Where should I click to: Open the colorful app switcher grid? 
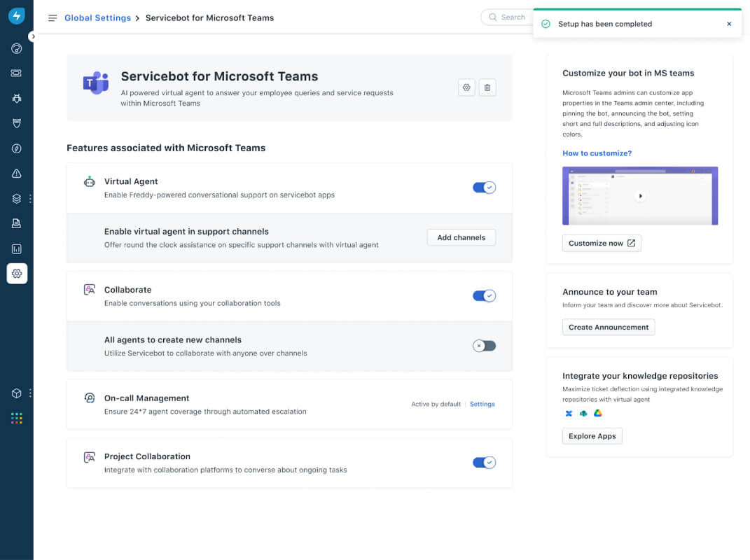pos(17,419)
